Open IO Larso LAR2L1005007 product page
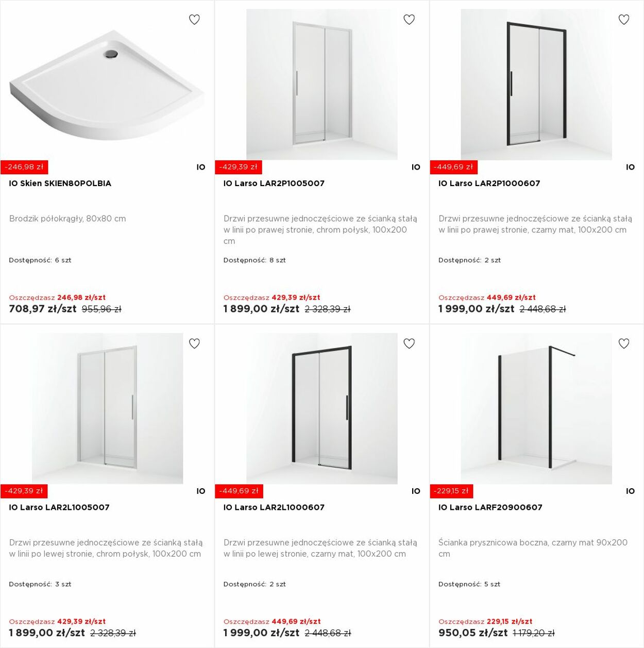The image size is (644, 648). click(x=59, y=507)
